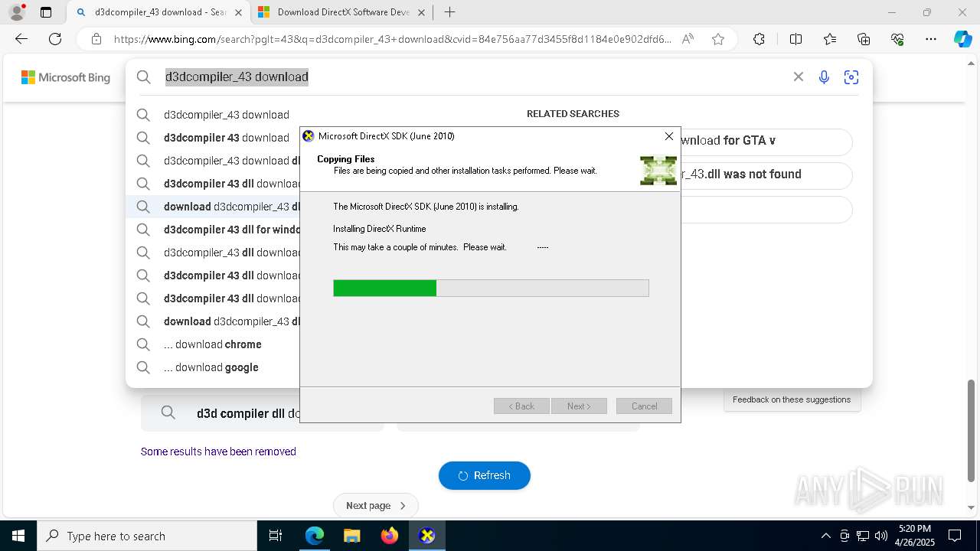Open network tray icon
Viewport: 980px width, 551px height.
[863, 536]
